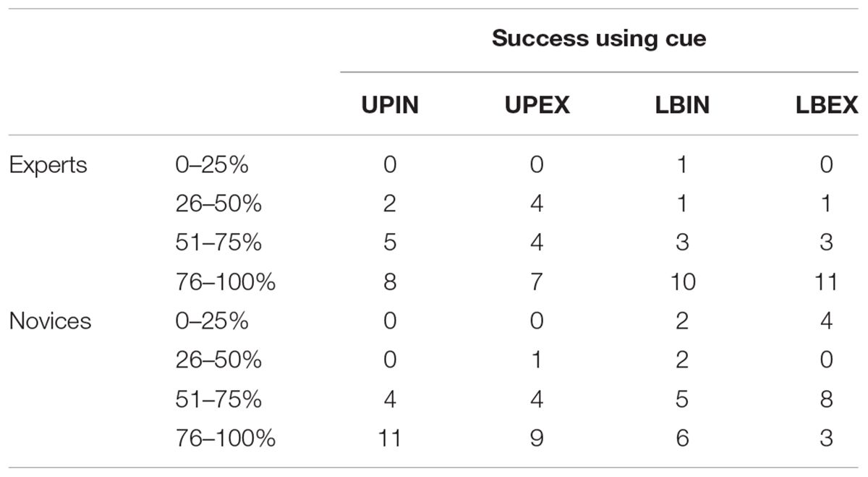
Task: Click Experts 26–50% range label
Action: coord(218,204)
